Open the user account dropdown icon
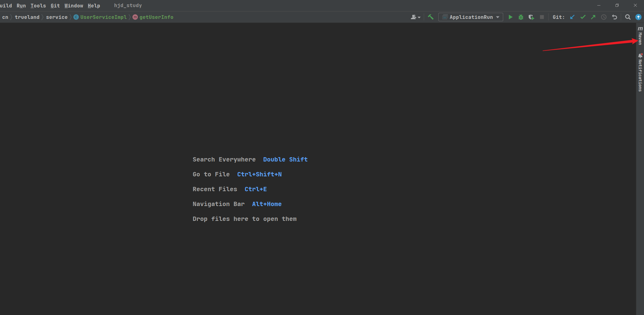644x315 pixels. pos(415,17)
